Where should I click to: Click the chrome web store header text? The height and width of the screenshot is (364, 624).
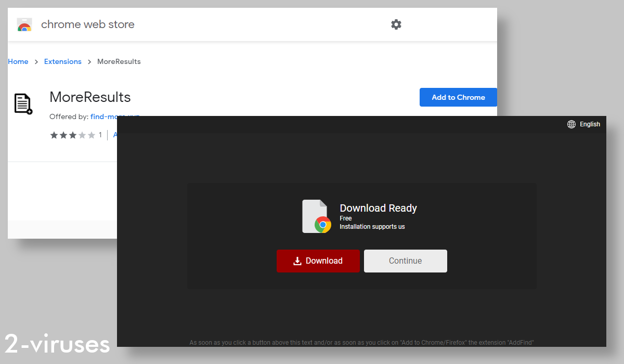[x=87, y=24]
